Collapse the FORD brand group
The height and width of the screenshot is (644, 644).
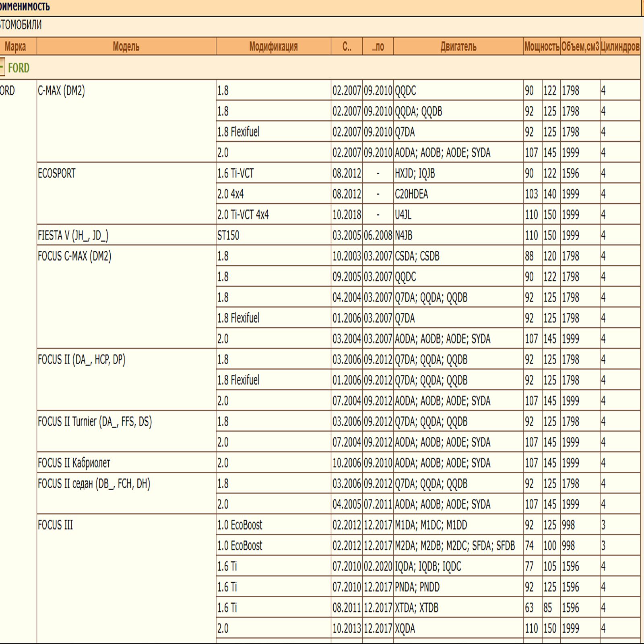(2, 67)
